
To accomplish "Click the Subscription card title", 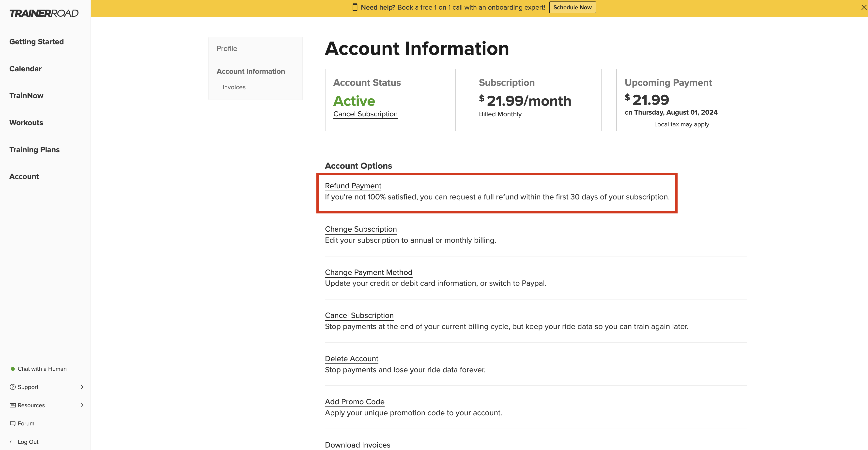I will (x=506, y=83).
